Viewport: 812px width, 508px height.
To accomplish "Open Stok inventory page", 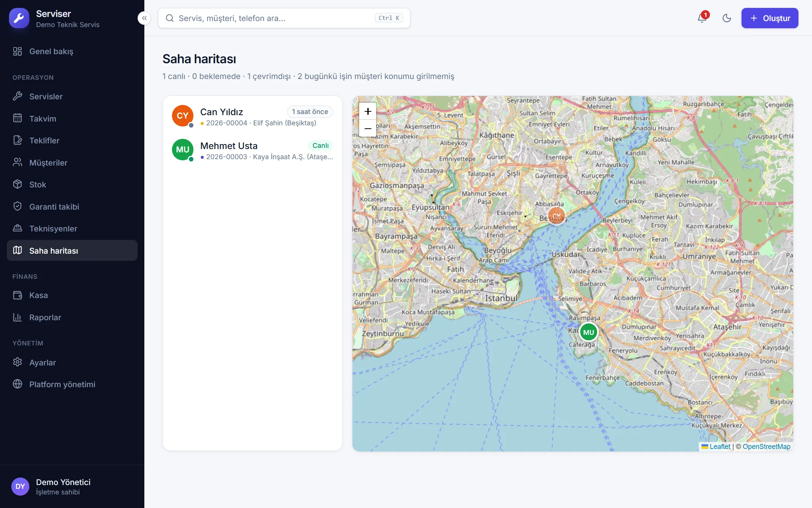I will (x=72, y=184).
